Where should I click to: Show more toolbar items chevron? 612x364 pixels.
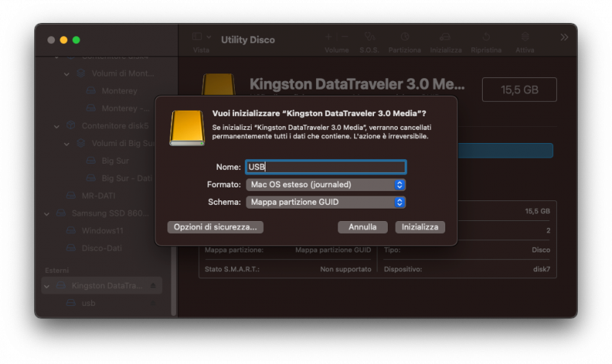564,37
